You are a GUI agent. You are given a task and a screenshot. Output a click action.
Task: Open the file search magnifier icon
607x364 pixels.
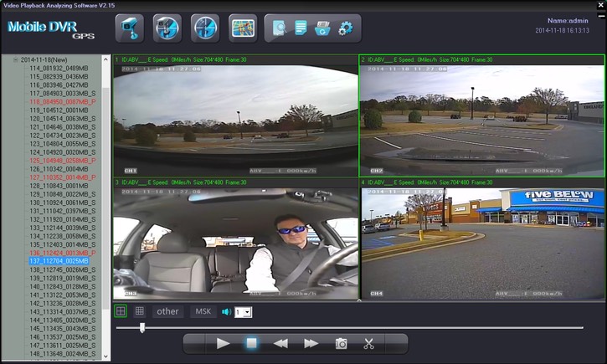(280, 29)
